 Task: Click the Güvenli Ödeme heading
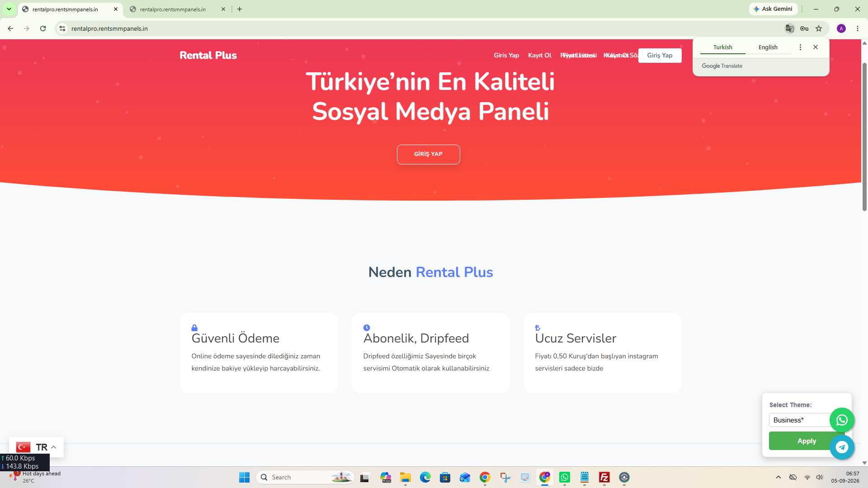point(235,338)
